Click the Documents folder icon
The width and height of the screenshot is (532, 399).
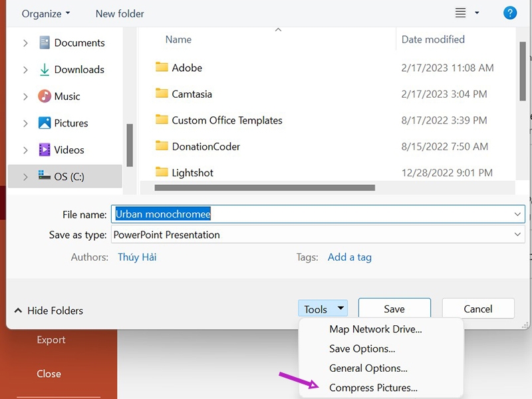click(x=45, y=43)
